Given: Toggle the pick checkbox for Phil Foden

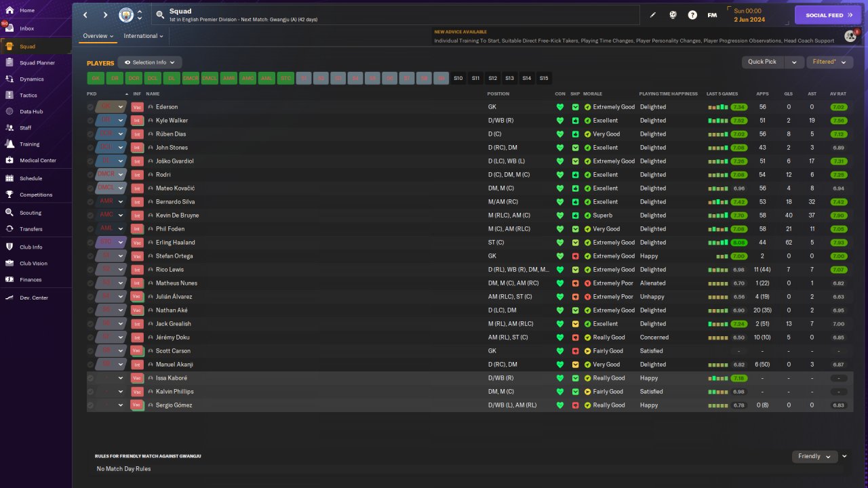Looking at the screenshot, I should (x=90, y=229).
